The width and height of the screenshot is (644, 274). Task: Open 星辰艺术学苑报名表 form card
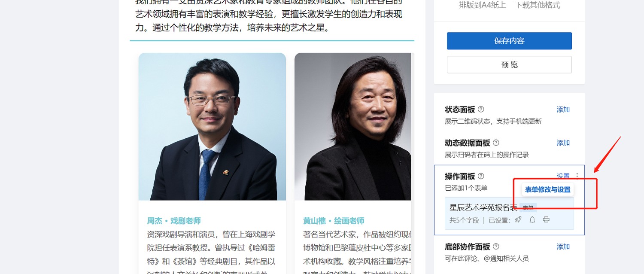point(509,213)
